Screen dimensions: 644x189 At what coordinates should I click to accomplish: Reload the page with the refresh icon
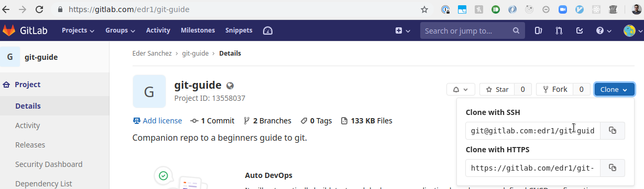(x=39, y=9)
